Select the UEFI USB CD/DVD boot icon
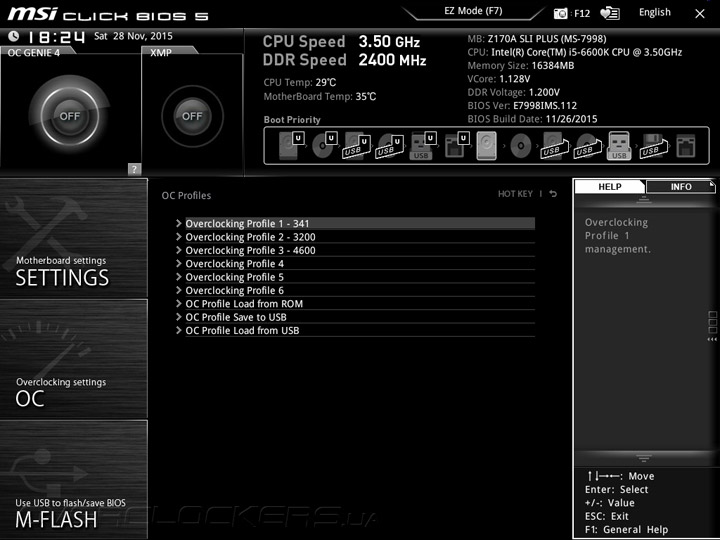Screen dimensions: 720x540 [x=390, y=146]
